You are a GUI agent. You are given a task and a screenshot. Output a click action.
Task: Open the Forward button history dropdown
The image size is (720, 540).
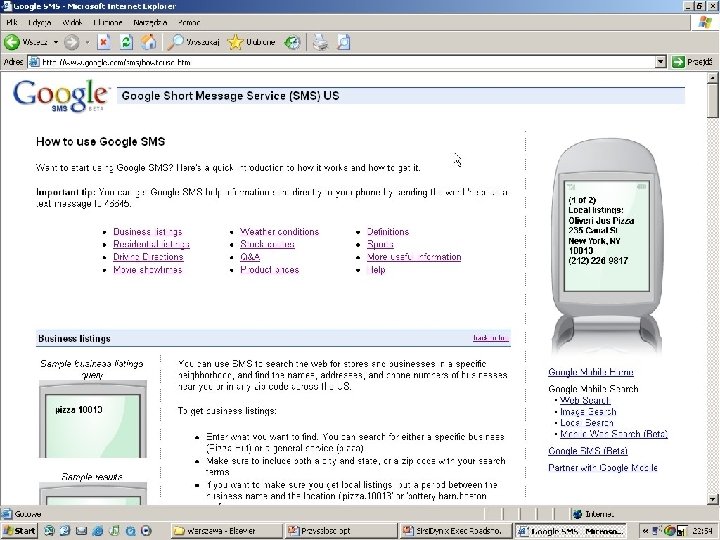coord(87,43)
